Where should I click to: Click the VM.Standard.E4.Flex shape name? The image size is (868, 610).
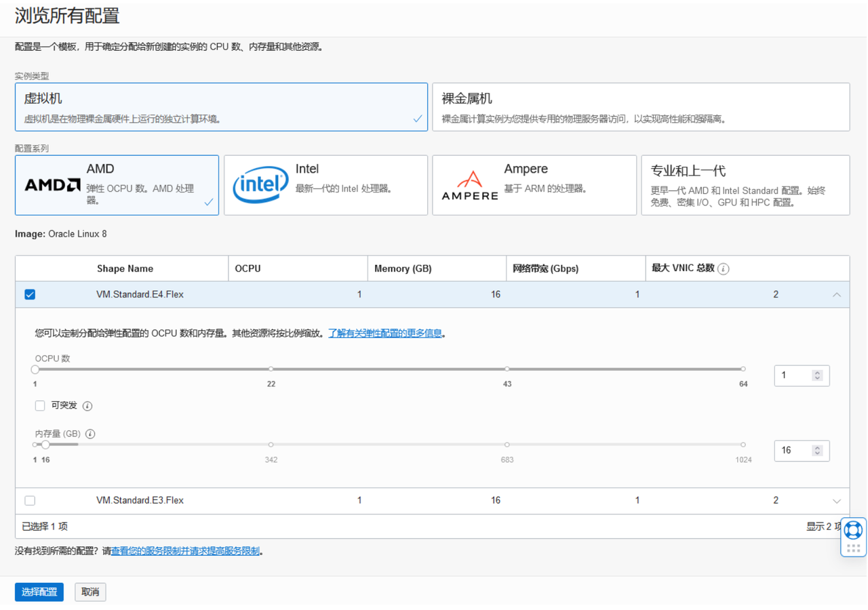click(x=140, y=295)
